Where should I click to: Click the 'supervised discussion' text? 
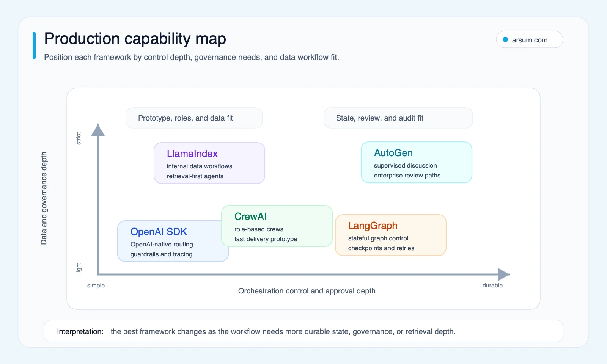pyautogui.click(x=406, y=165)
